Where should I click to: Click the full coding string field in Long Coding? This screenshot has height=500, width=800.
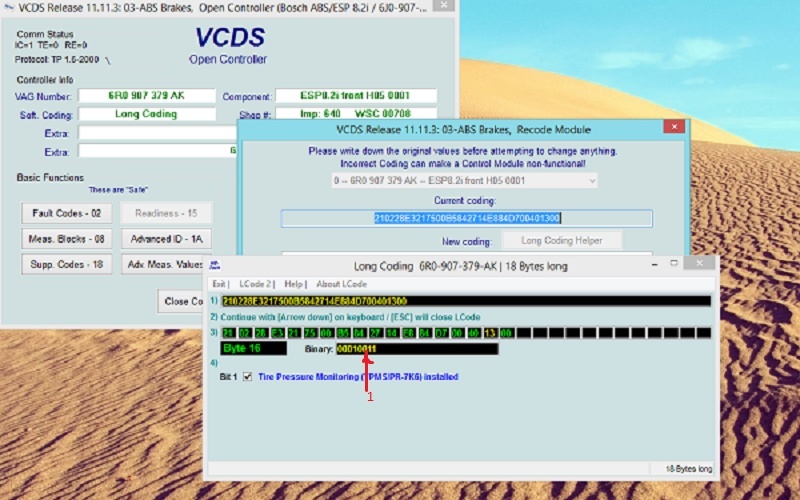click(466, 301)
